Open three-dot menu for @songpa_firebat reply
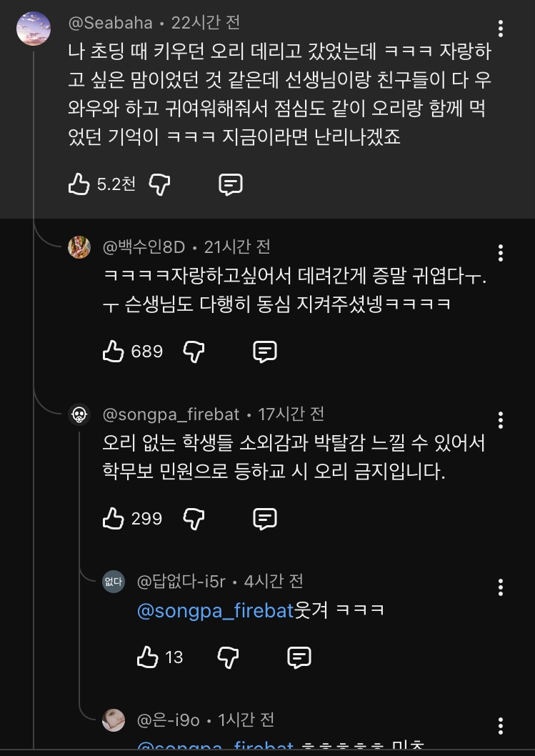Viewport: 535px width, 756px height. coord(501,420)
